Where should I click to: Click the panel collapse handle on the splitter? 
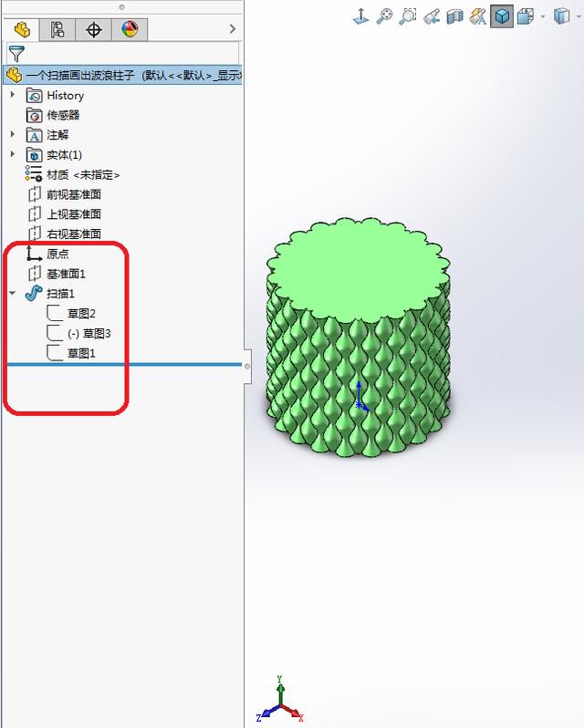[247, 367]
